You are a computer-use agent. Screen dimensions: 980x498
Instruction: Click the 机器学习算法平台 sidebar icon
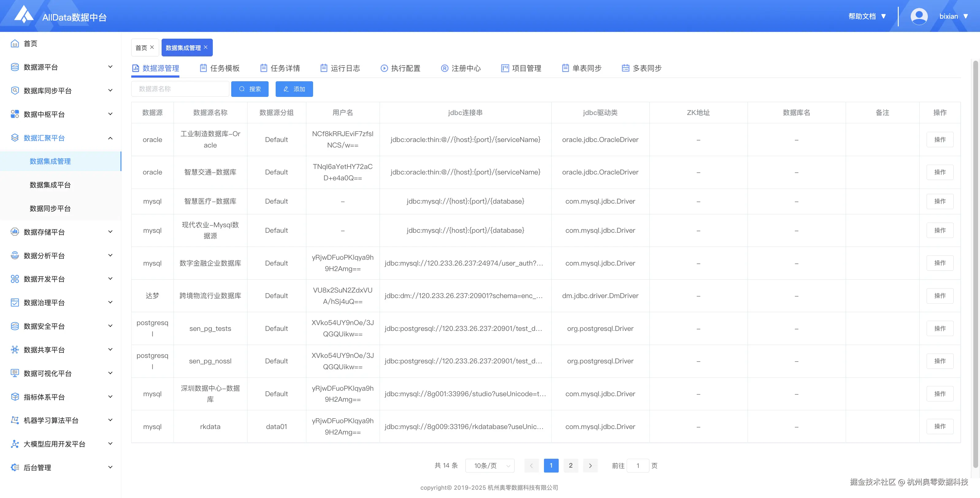click(15, 420)
